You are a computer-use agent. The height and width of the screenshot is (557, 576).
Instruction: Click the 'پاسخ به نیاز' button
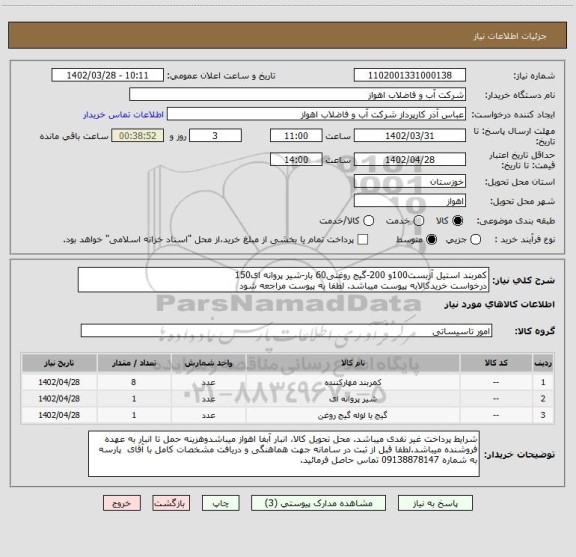tap(435, 503)
